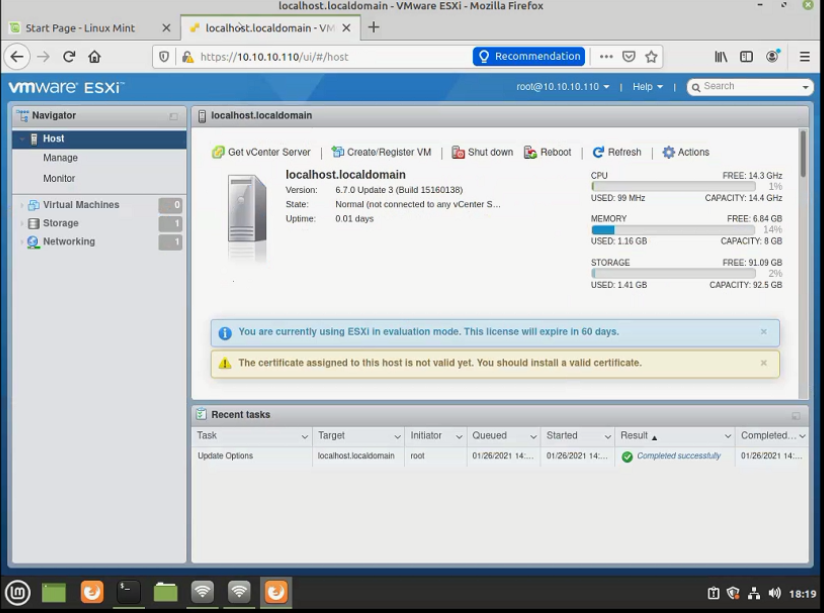Image resolution: width=824 pixels, height=613 pixels.
Task: Open Firefox hamburger menu
Action: tap(805, 57)
